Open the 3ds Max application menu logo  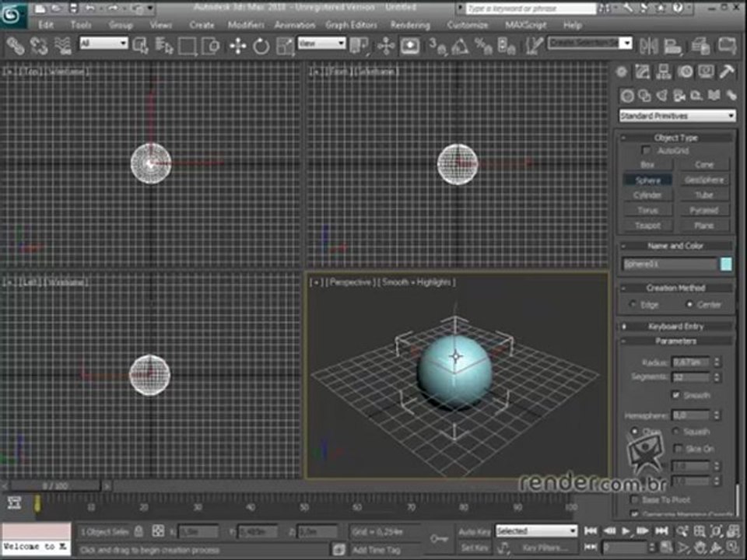click(x=13, y=14)
